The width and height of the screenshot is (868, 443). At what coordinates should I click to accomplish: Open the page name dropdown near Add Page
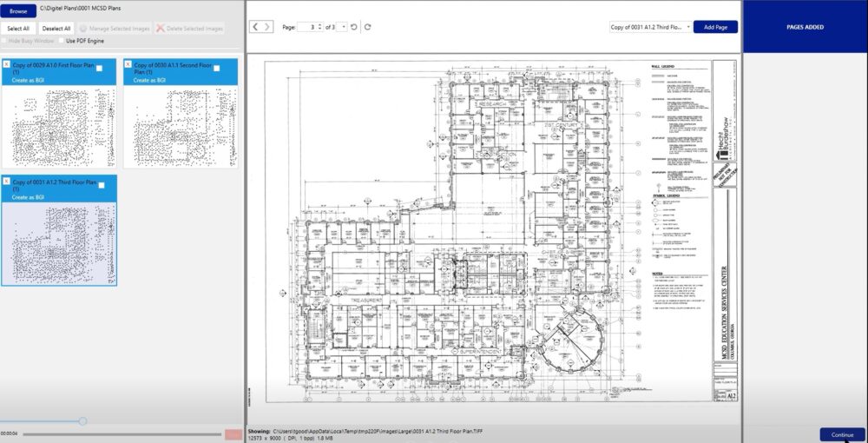tap(688, 27)
